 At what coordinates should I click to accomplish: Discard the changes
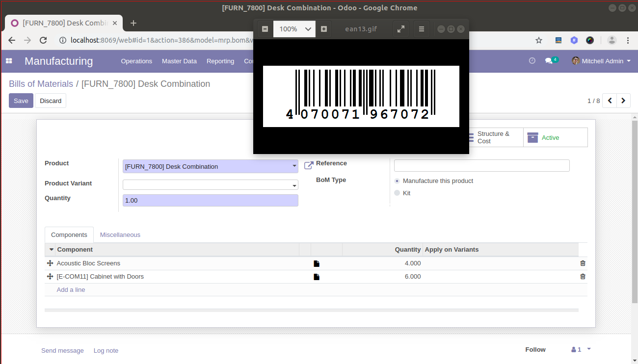pos(51,101)
